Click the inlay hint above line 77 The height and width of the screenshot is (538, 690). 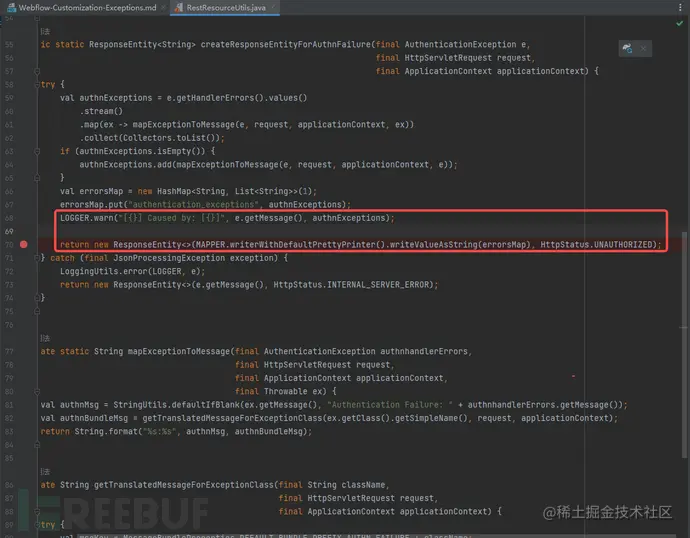[45, 338]
